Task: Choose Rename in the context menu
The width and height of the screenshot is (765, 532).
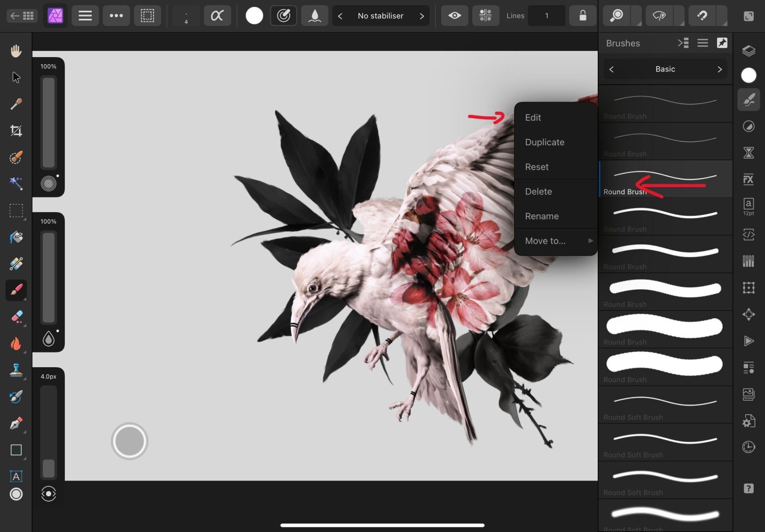Action: [542, 216]
